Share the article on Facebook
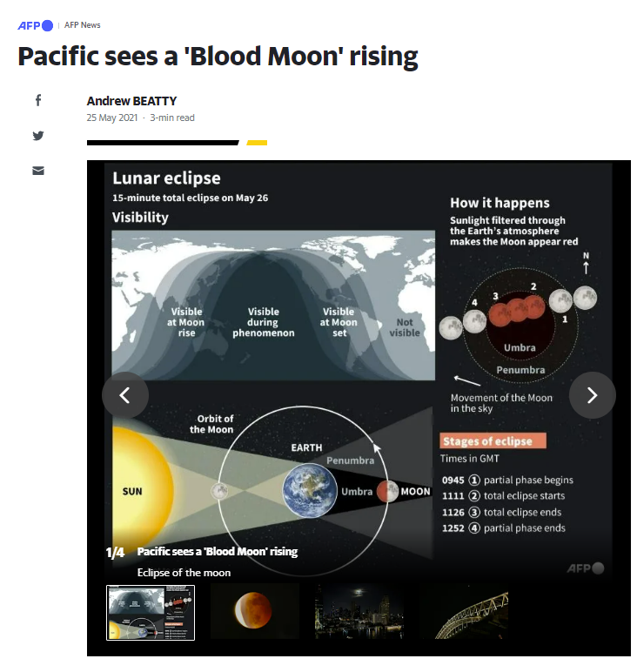This screenshot has width=637, height=672. (x=38, y=101)
